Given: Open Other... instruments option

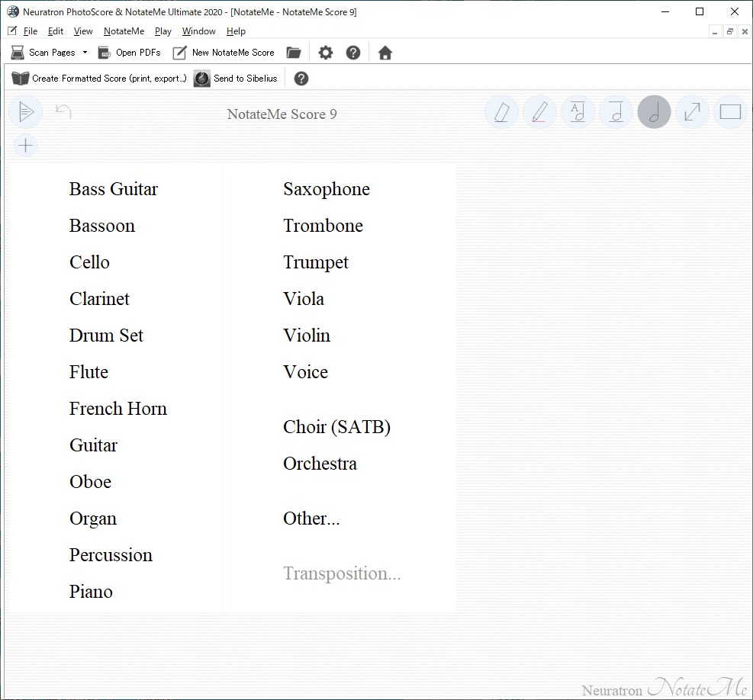Looking at the screenshot, I should pos(311,519).
